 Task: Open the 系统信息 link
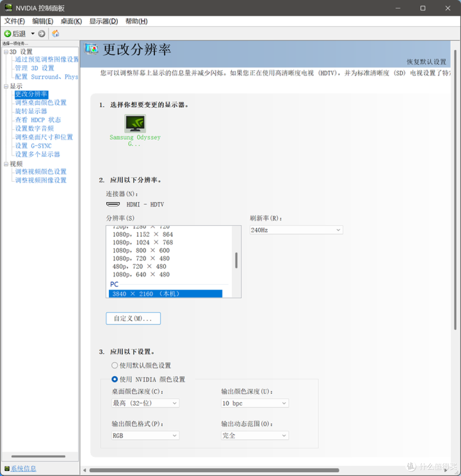point(24,468)
